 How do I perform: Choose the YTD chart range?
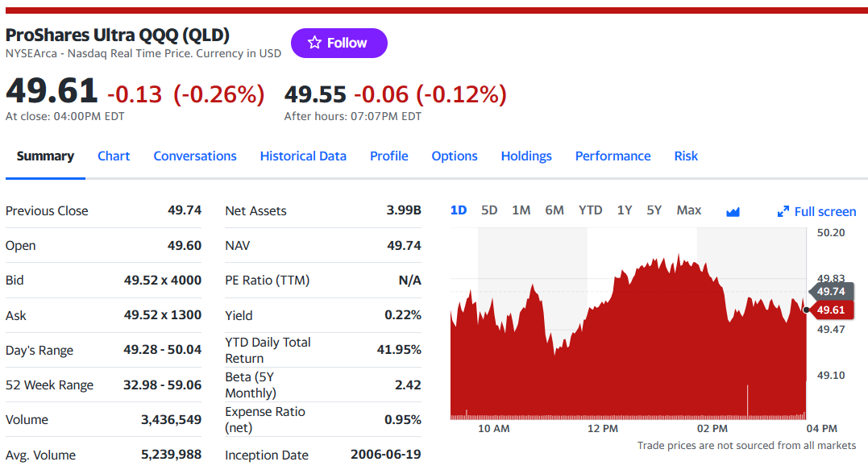pyautogui.click(x=590, y=210)
